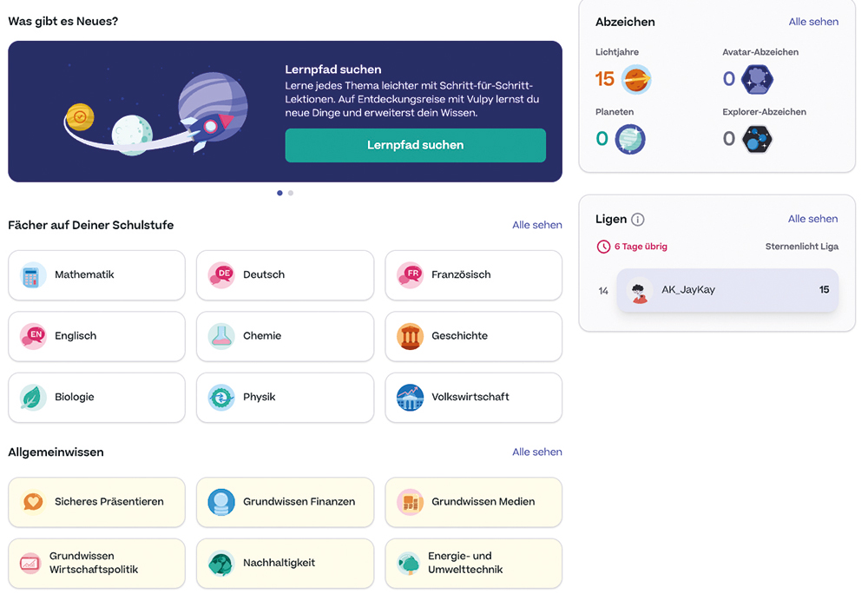
Task: Click the Grundwissen Wirtschaftspolitik chart icon
Action: tap(30, 564)
